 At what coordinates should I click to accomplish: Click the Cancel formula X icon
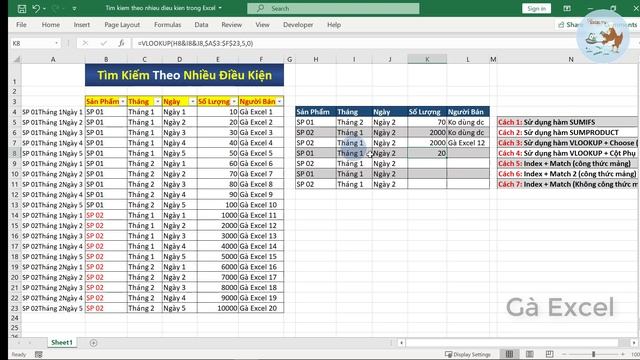tap(85, 43)
